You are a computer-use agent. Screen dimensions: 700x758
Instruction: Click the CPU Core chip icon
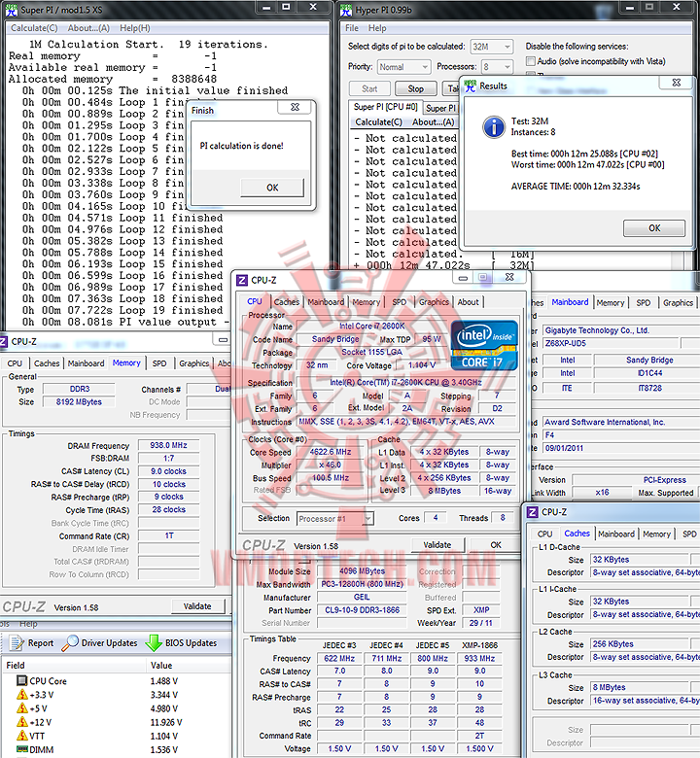pyautogui.click(x=21, y=680)
